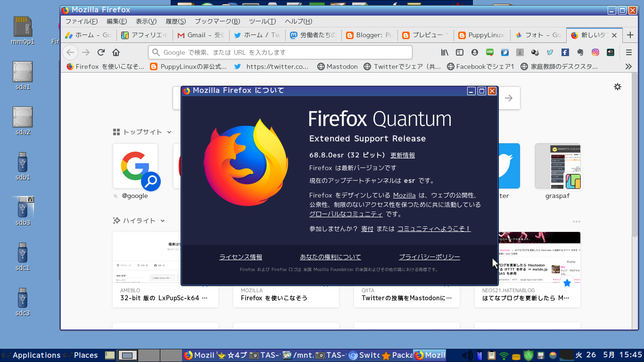Open the ブックマーク(B) menu

217,22
